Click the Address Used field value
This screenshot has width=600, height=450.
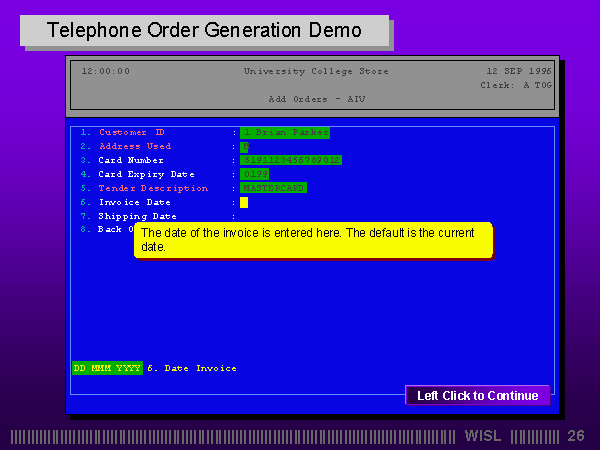point(244,146)
